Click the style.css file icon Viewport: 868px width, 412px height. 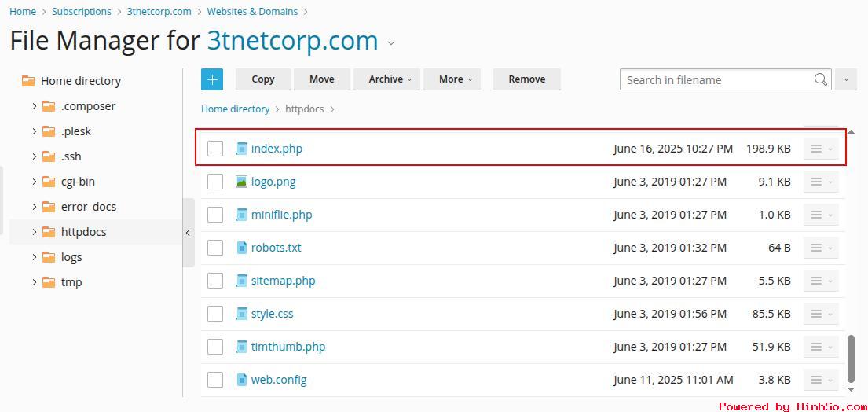(x=241, y=314)
